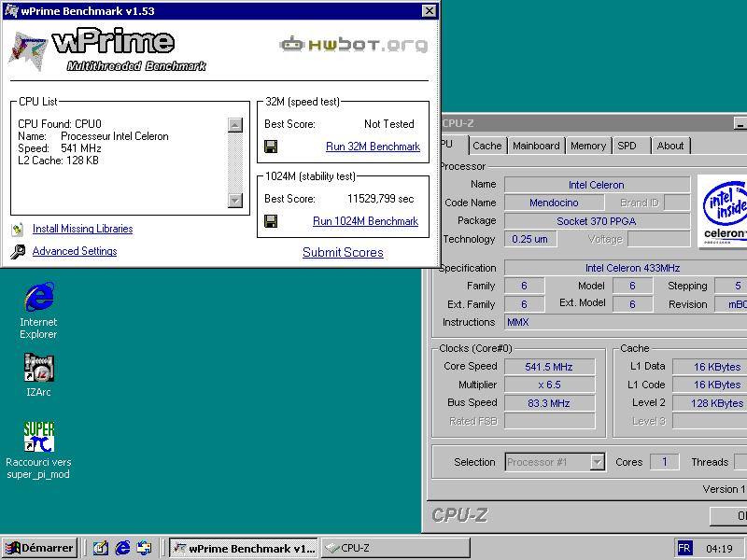Select wPrime Benchmark taskbar button

click(x=244, y=548)
